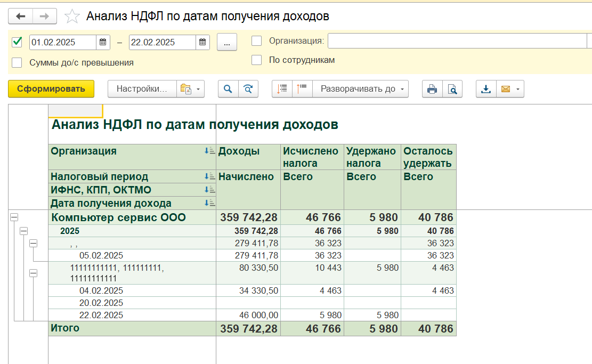Image resolution: width=592 pixels, height=364 pixels.
Task: Open print preview icon
Action: point(452,89)
